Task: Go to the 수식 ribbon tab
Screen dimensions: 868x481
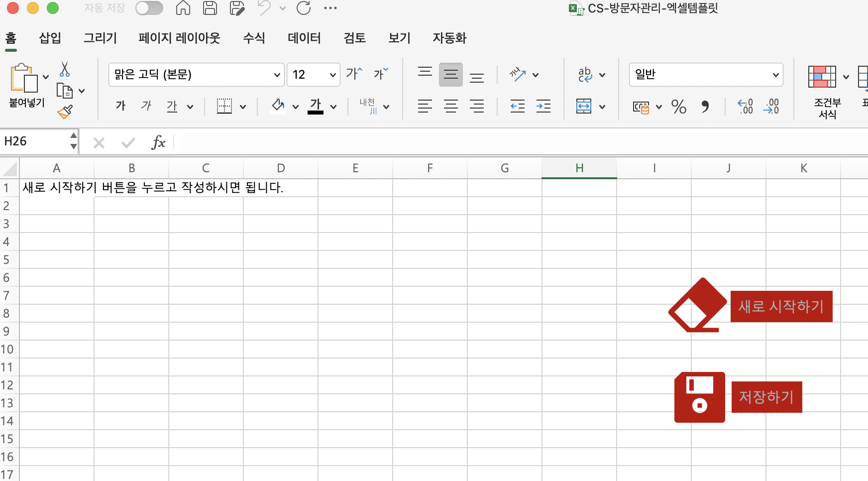Action: 254,38
